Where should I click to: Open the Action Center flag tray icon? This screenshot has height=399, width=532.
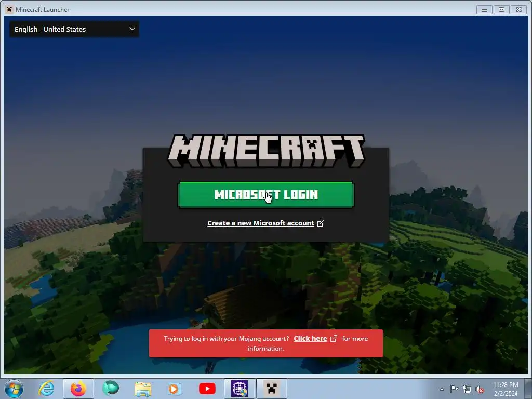(x=454, y=389)
